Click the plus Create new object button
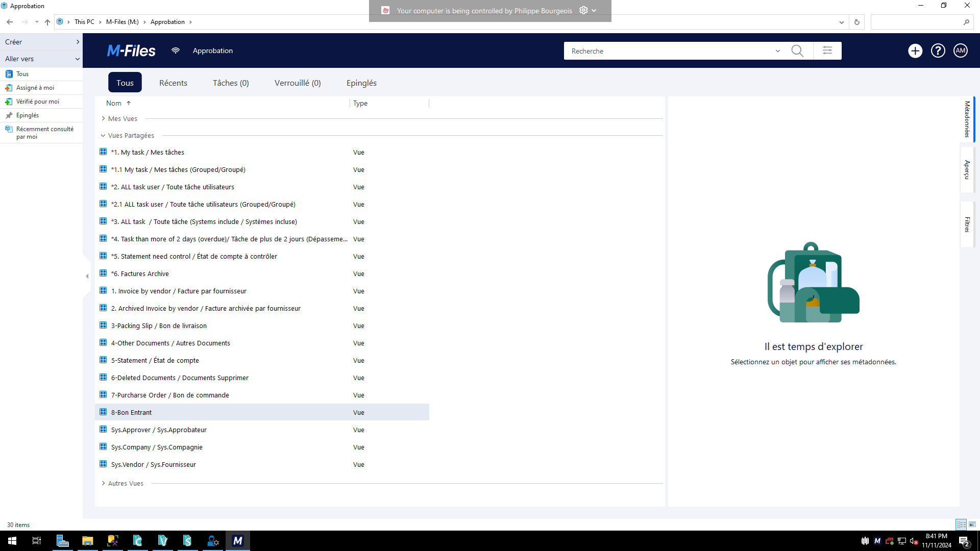This screenshot has width=980, height=551. pyautogui.click(x=915, y=51)
